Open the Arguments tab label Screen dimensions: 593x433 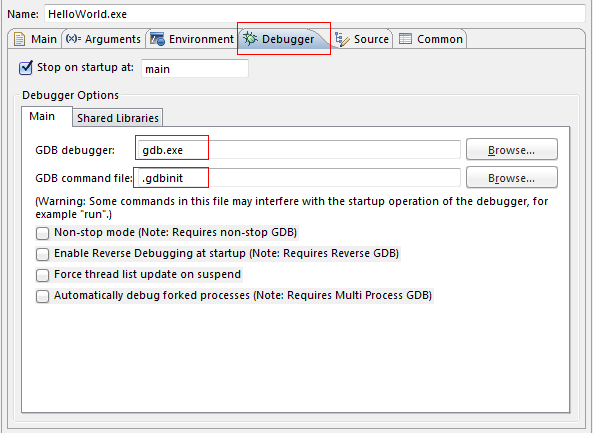tap(113, 39)
